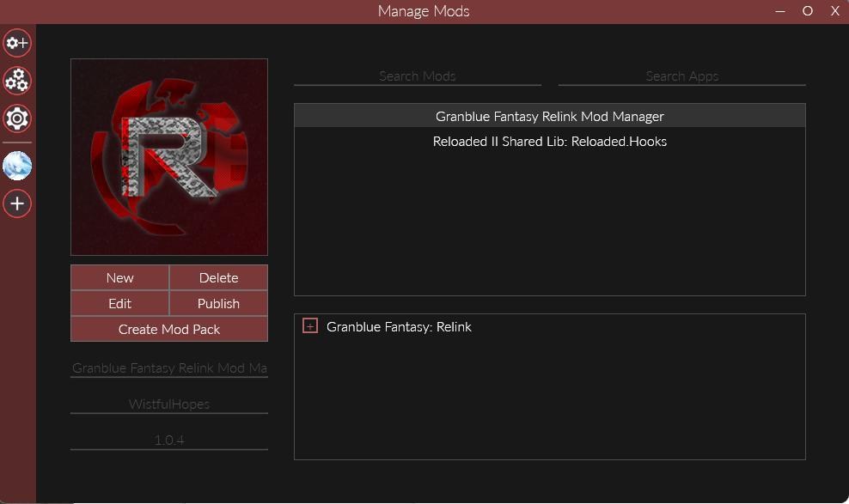This screenshot has height=504, width=849.
Task: Select Reloaded II Shared Lib: Reloaded.Hooks entry
Action: pyautogui.click(x=550, y=141)
